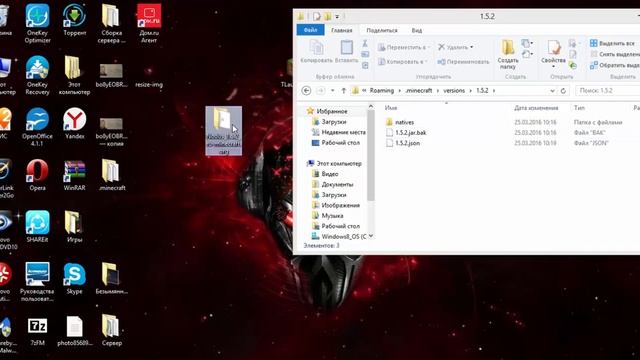Click Переместить в in the ribbon
The image size is (640, 360).
click(403, 47)
